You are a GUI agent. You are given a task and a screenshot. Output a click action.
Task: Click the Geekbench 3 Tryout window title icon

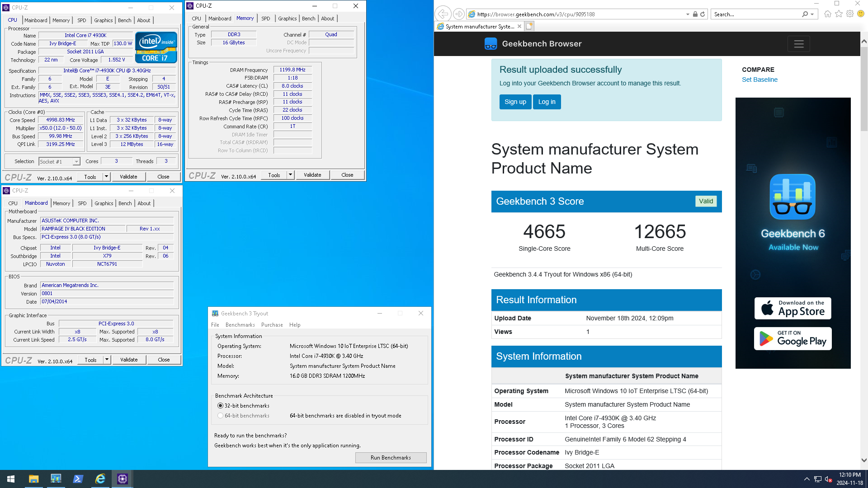(215, 313)
